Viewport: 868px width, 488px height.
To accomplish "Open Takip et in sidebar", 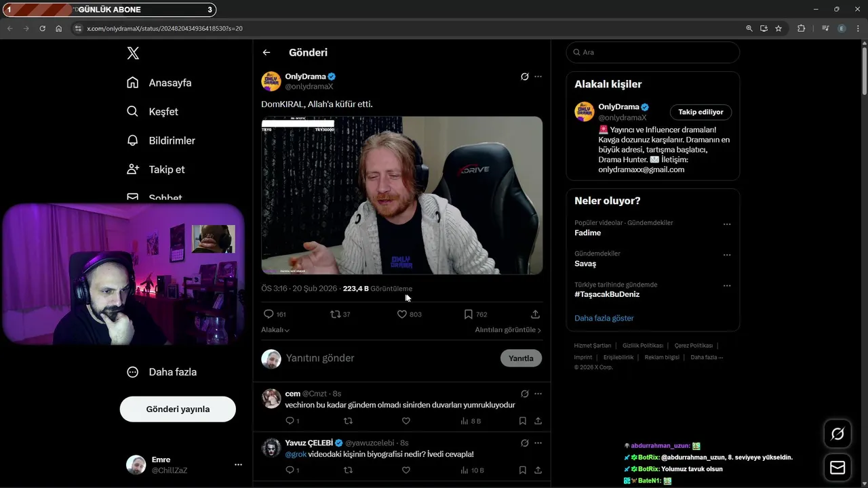I will tap(155, 169).
